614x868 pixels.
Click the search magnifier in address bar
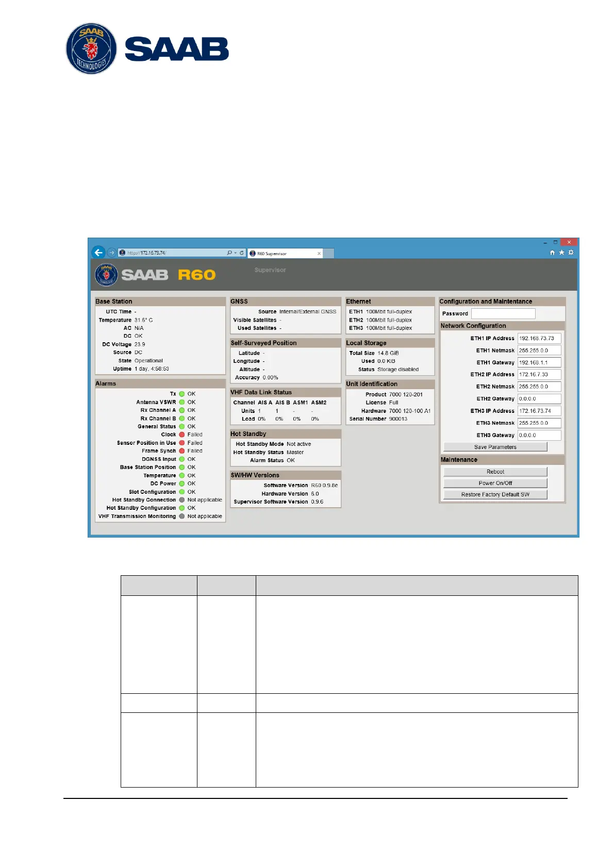[229, 253]
